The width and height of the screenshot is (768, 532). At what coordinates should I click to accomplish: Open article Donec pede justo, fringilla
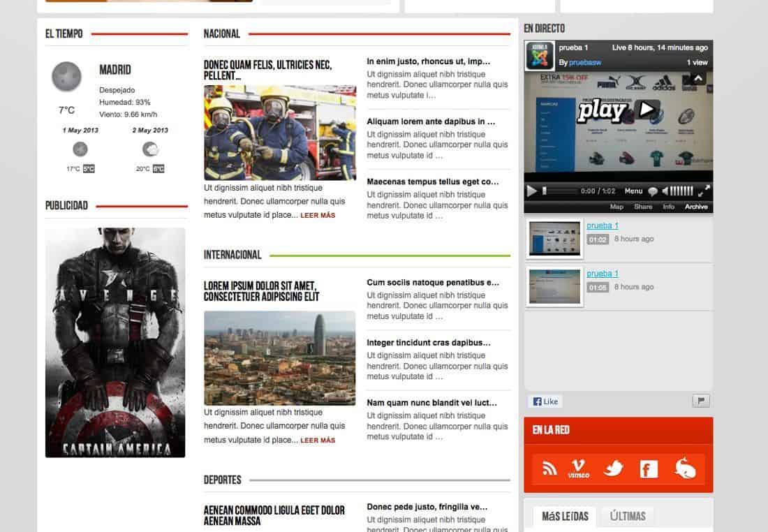[x=427, y=507]
